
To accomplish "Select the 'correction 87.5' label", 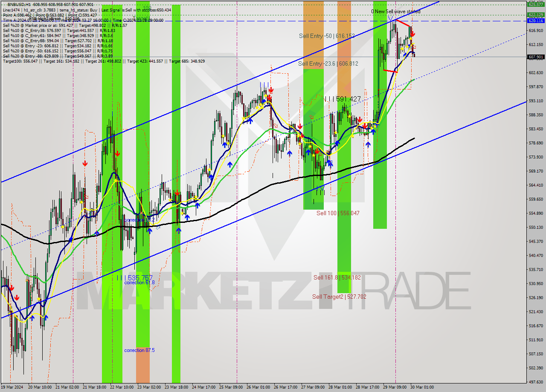I will tap(139, 350).
